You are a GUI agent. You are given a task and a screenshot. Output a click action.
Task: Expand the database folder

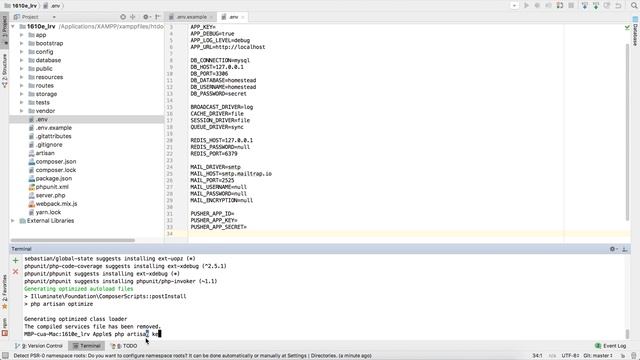tap(22, 60)
